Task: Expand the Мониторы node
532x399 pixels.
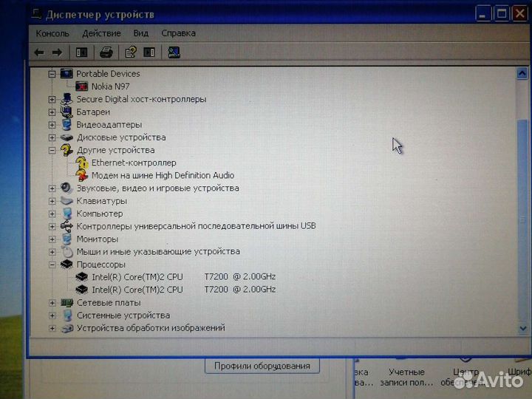Action: point(52,239)
